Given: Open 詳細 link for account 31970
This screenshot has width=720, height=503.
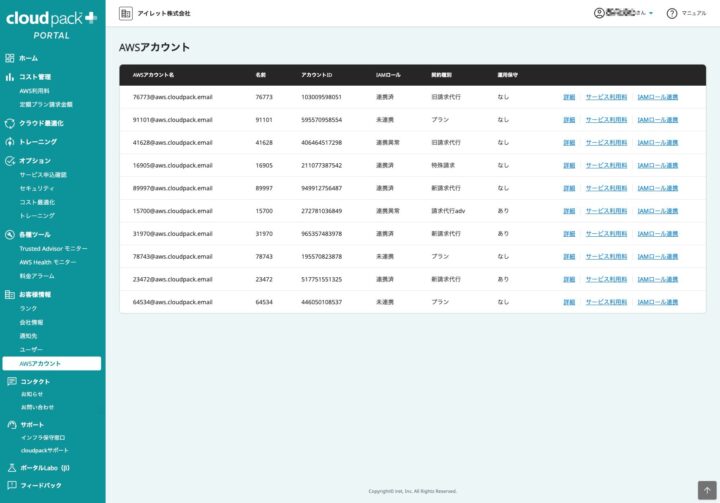Looking at the screenshot, I should [x=569, y=234].
